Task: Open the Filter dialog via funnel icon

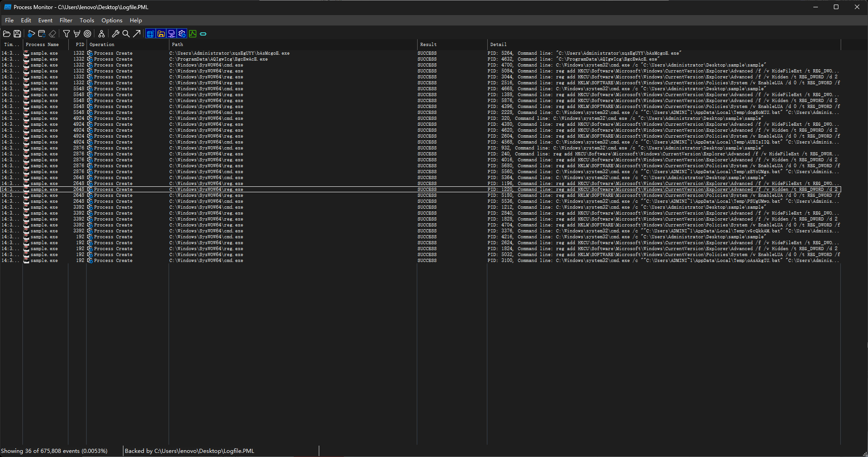Action: tap(66, 34)
